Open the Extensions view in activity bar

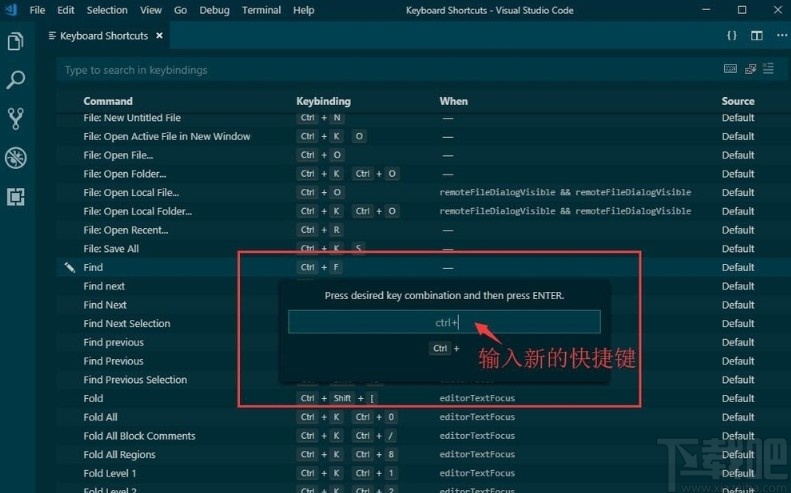pyautogui.click(x=16, y=197)
